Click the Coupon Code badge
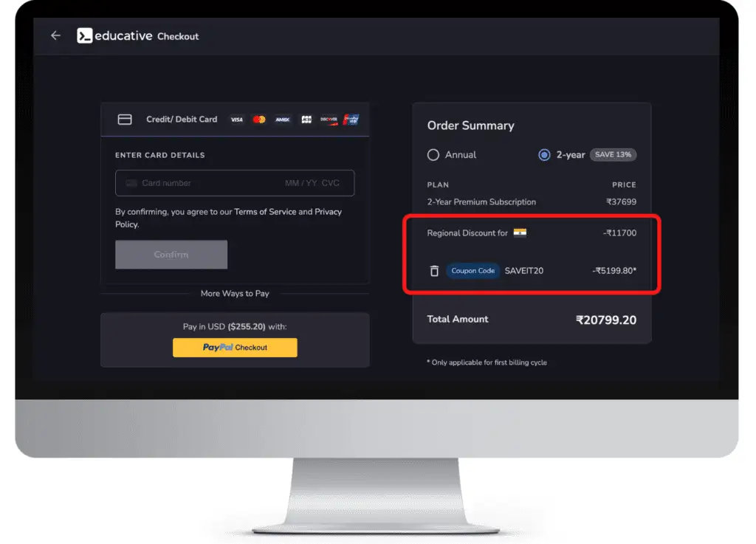This screenshot has width=756, height=544. pos(473,271)
